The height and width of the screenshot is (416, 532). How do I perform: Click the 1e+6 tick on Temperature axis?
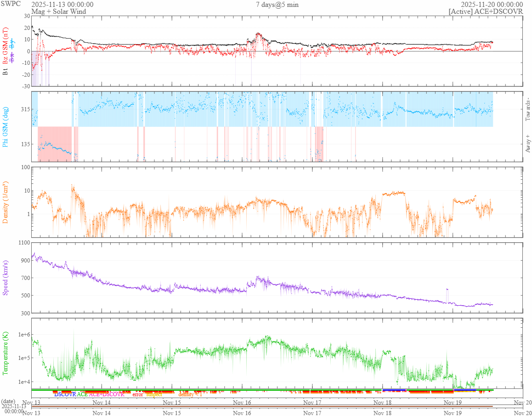point(24,335)
